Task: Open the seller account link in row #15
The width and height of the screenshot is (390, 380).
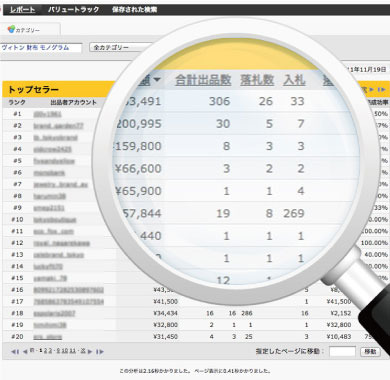Action: (50, 278)
